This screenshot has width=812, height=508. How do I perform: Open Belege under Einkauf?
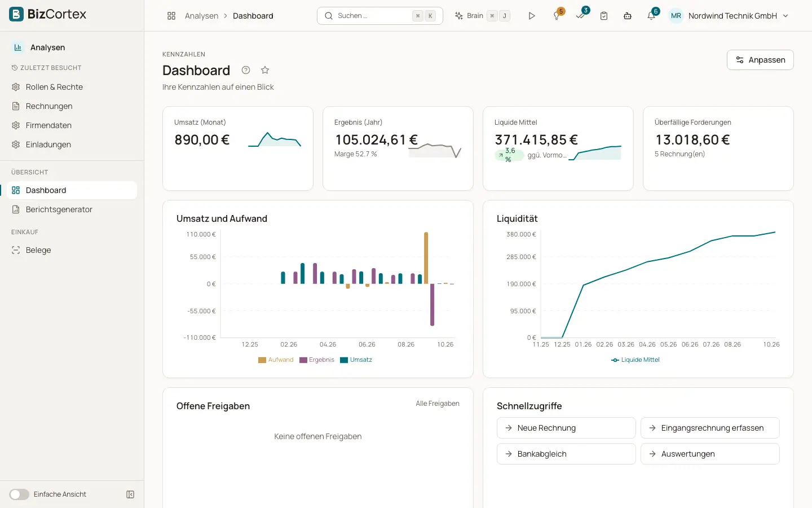click(72, 250)
